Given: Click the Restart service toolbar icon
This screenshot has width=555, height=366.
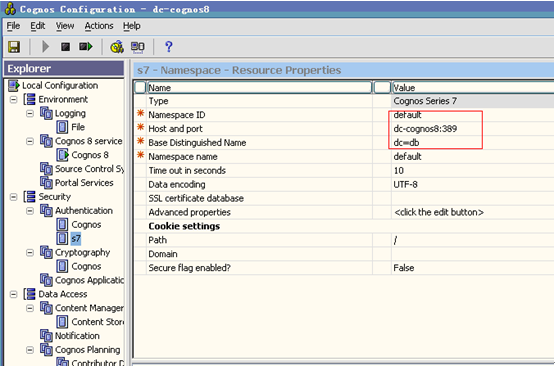Looking at the screenshot, I should 86,47.
